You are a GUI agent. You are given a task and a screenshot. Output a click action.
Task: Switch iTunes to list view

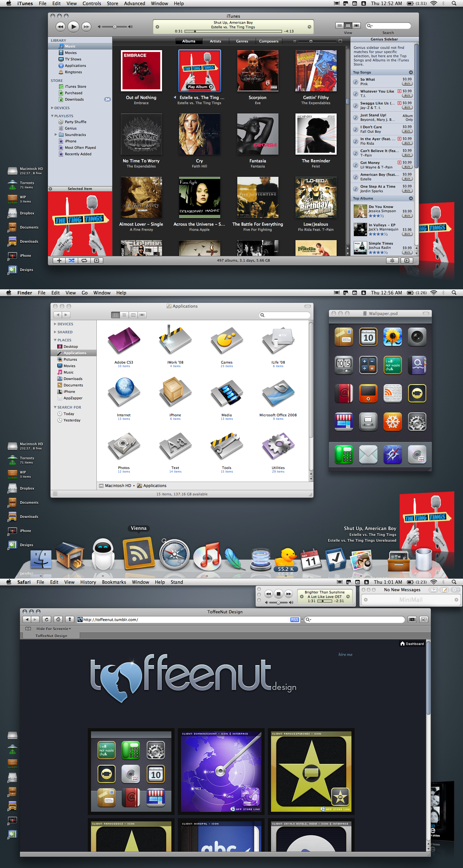tap(340, 26)
